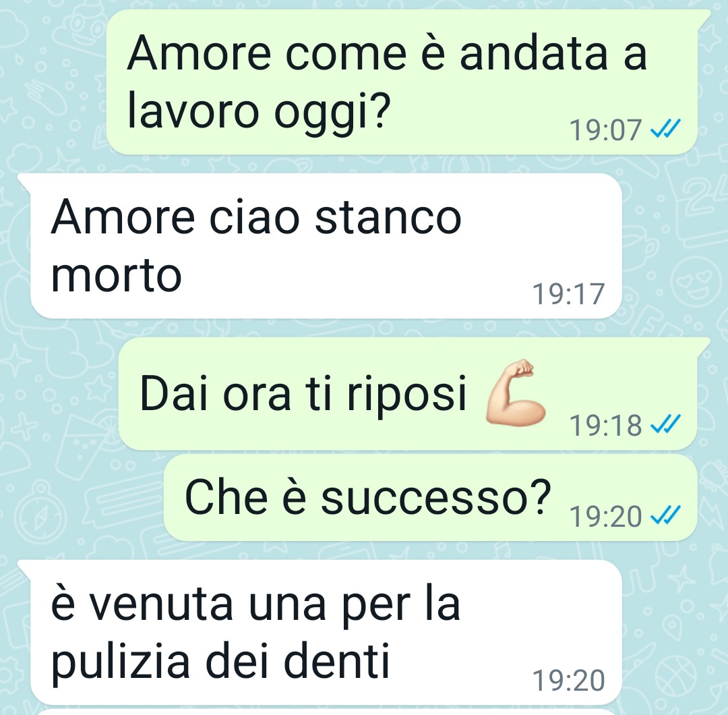Screen dimensions: 728x715
Task: Click the flexed biceps emoji
Action: tap(516, 392)
